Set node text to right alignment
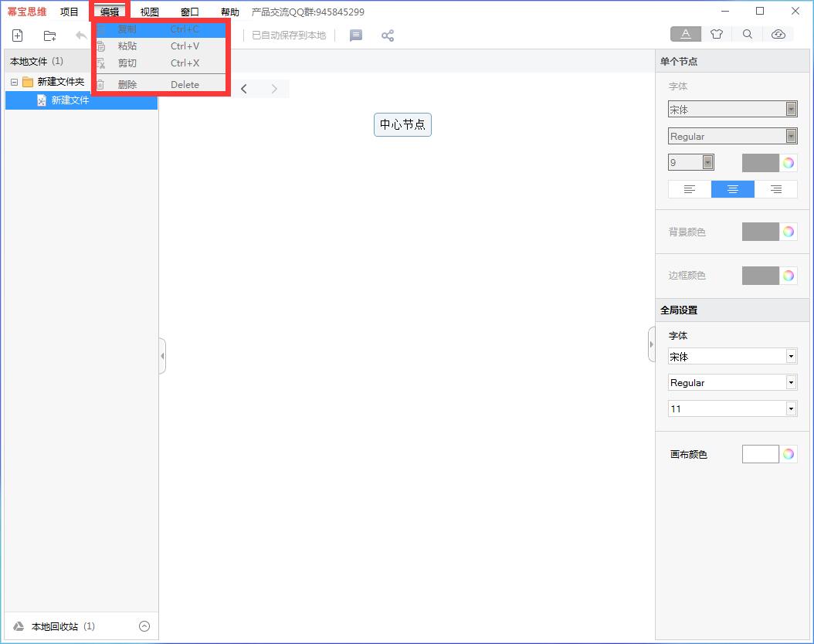This screenshot has width=814, height=644. pos(776,189)
